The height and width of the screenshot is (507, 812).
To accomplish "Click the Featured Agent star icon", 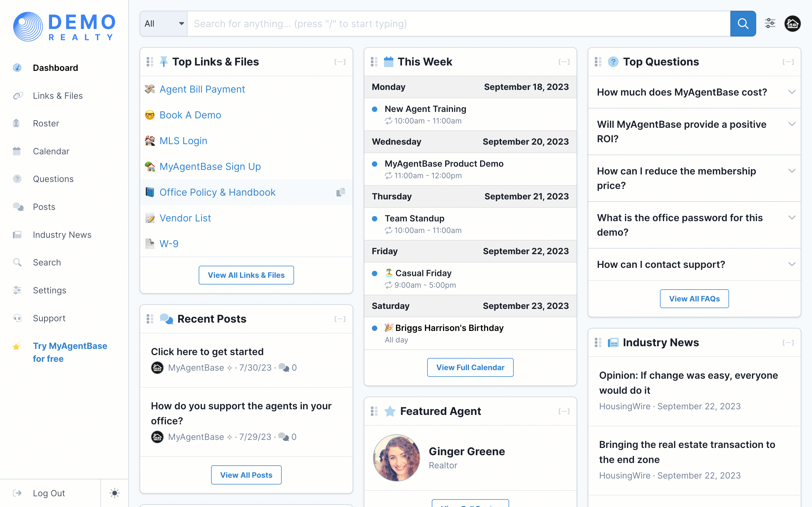I will [x=390, y=411].
